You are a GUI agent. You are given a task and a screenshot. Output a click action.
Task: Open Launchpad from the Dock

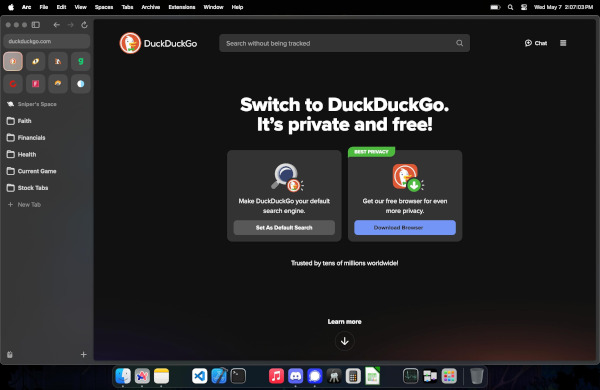(449, 376)
